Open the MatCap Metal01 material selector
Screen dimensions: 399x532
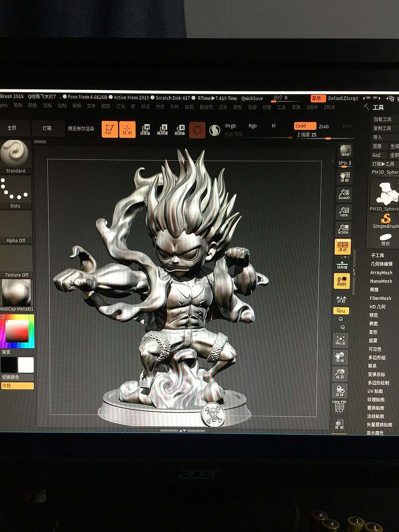pyautogui.click(x=16, y=296)
